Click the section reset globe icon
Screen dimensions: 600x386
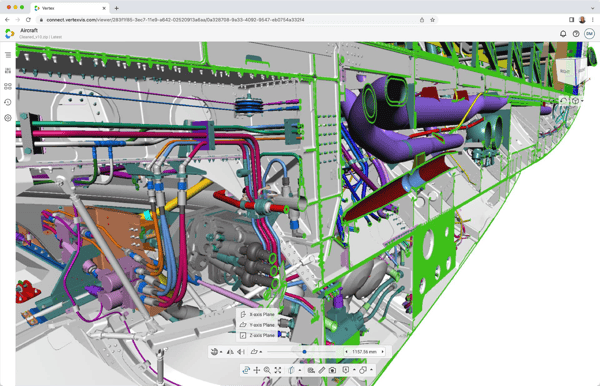point(214,352)
